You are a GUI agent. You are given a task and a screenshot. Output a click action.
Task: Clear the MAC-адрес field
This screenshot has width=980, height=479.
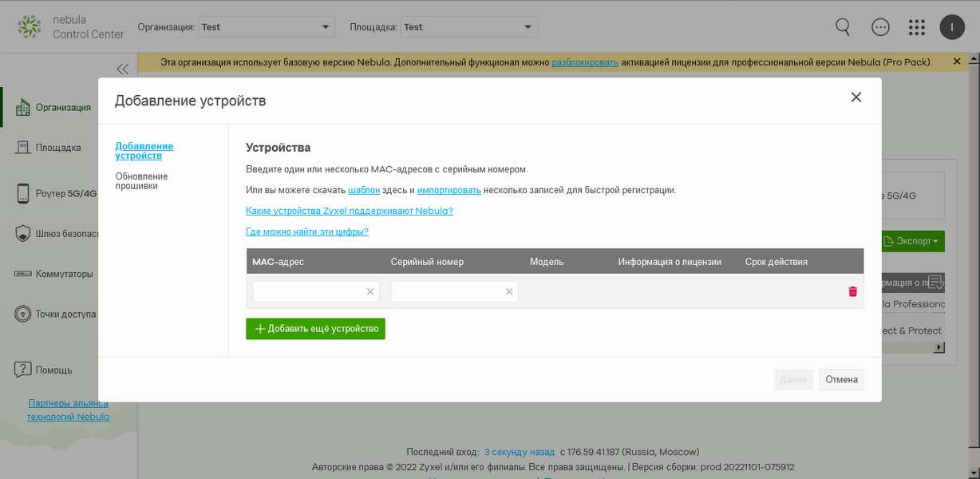[x=370, y=291]
